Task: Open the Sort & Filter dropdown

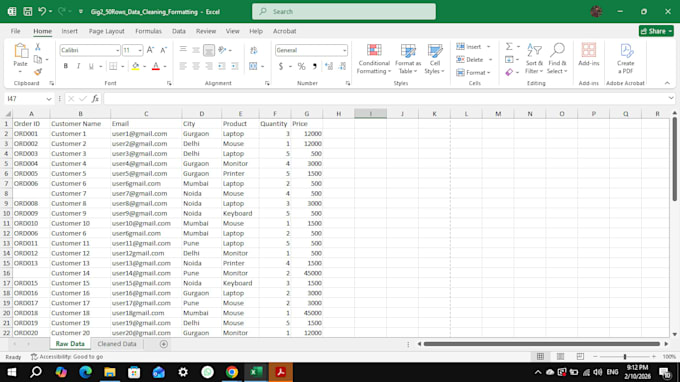Action: pyautogui.click(x=534, y=59)
